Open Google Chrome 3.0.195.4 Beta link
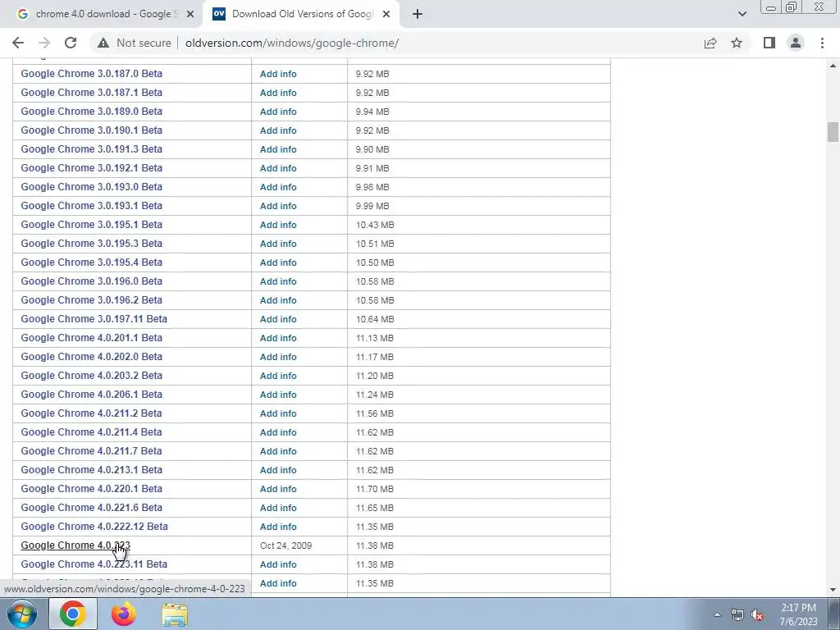840x630 pixels. [91, 262]
